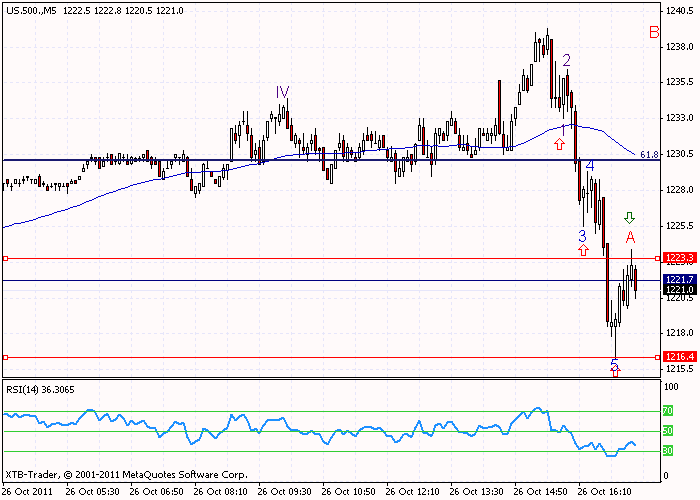The image size is (700, 500).
Task: Select the purple wave label 2
Action: coord(566,60)
